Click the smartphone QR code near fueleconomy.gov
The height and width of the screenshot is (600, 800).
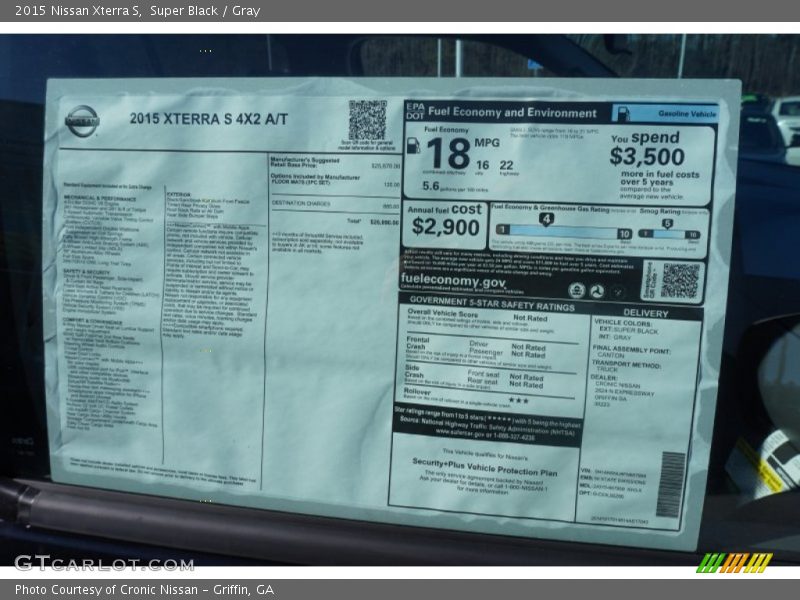pos(680,281)
